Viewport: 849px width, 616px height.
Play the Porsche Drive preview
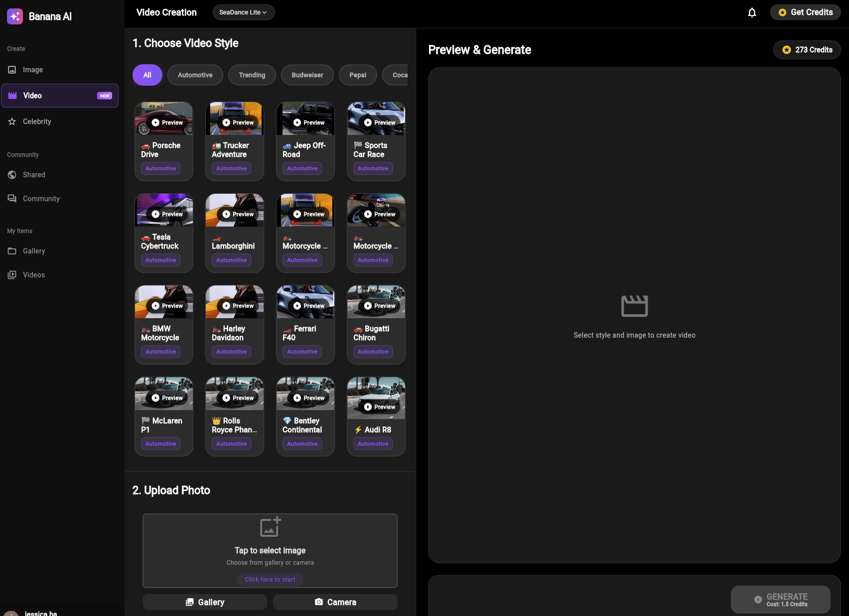(167, 123)
